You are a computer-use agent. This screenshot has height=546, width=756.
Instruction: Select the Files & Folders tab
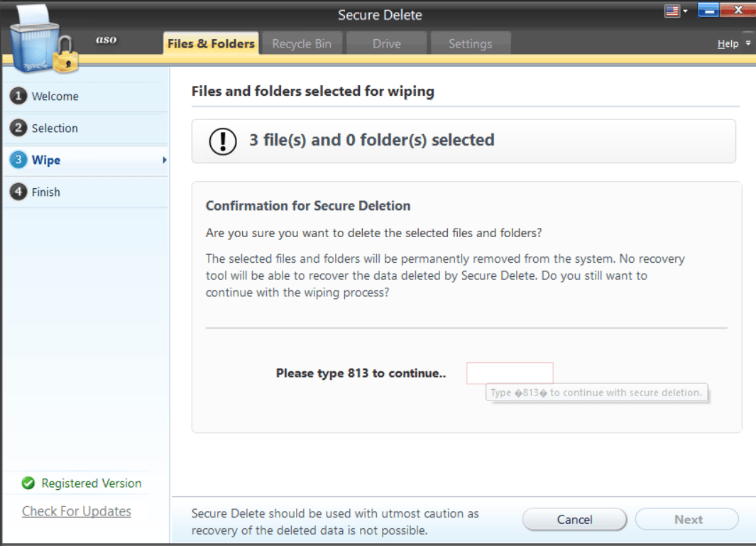(x=210, y=43)
